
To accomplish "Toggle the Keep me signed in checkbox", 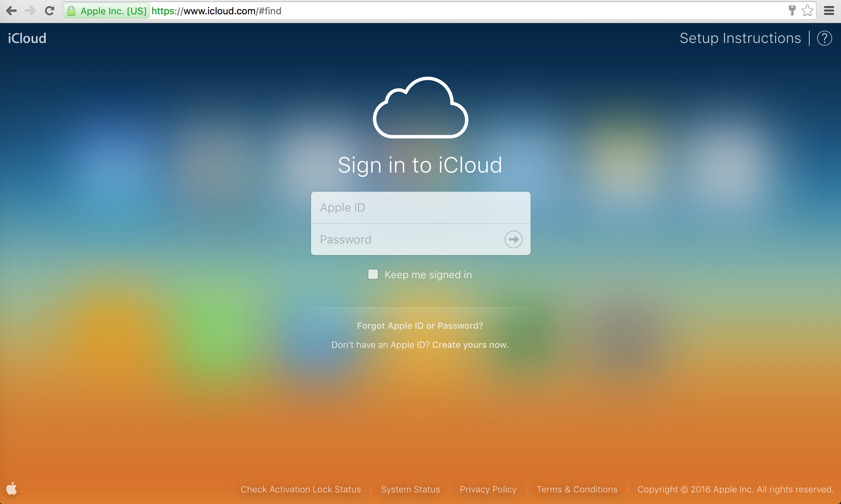I will tap(372, 275).
